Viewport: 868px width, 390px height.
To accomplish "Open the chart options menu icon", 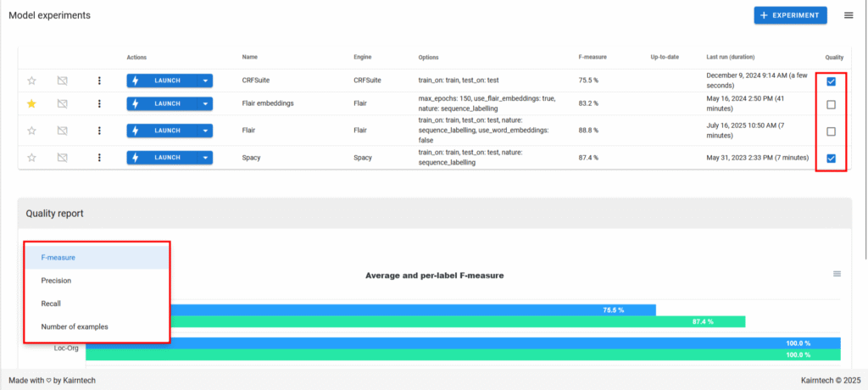I will coord(837,274).
